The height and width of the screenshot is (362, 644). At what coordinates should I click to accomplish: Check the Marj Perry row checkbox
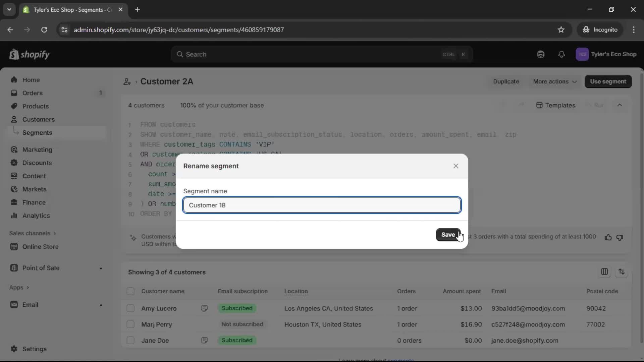coord(130,324)
